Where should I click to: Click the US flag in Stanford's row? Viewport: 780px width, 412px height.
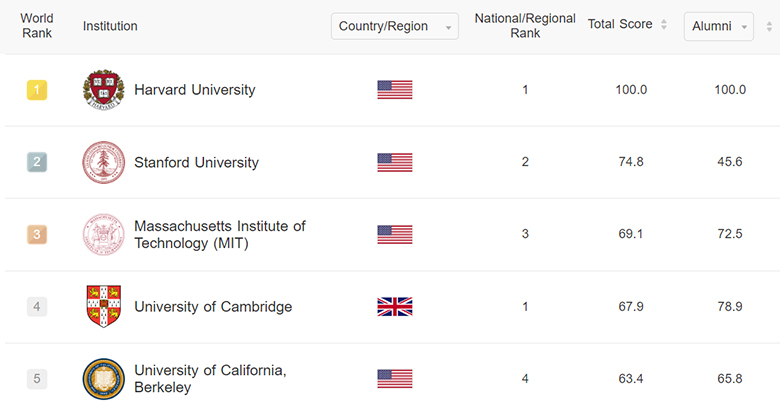coord(395,162)
